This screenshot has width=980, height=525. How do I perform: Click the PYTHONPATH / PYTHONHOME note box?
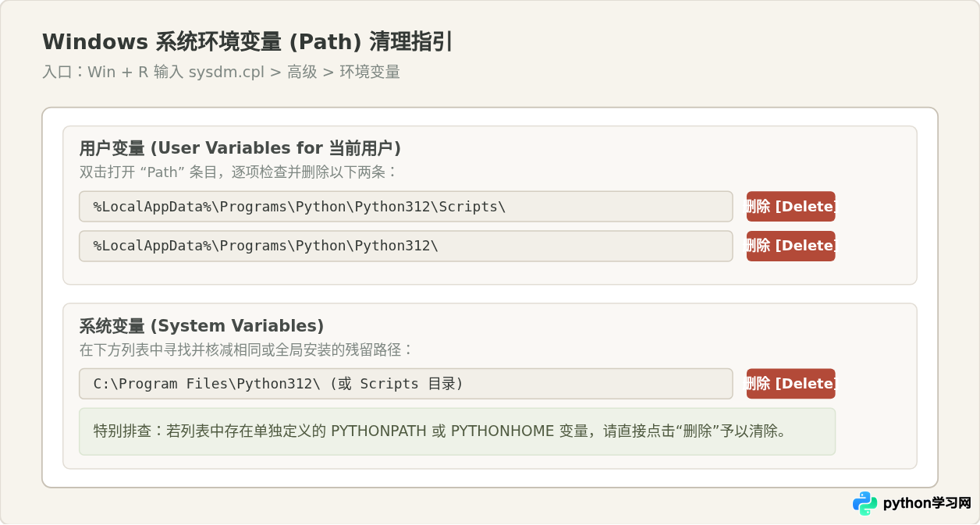coord(457,431)
